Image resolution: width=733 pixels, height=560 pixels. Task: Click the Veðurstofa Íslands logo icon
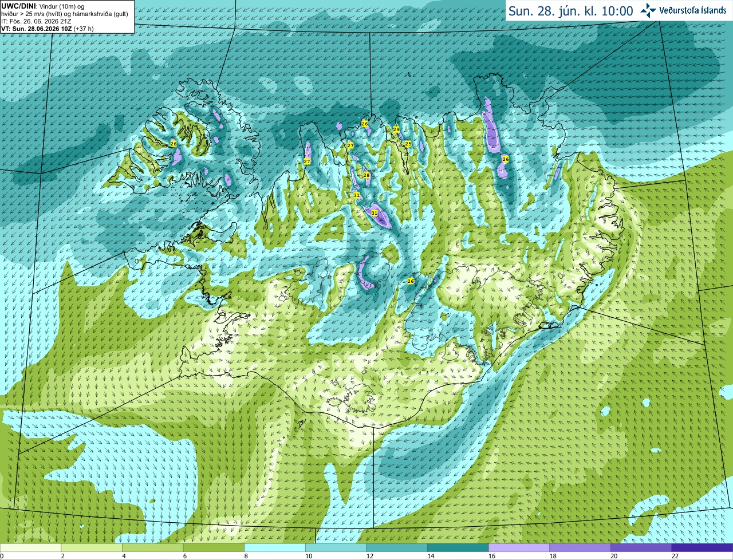[648, 10]
